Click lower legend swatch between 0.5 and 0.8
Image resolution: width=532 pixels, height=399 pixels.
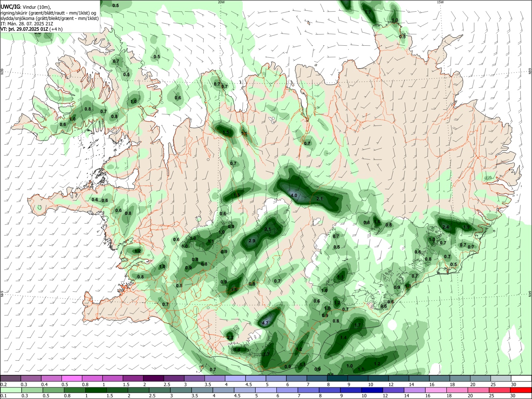tap(53, 390)
